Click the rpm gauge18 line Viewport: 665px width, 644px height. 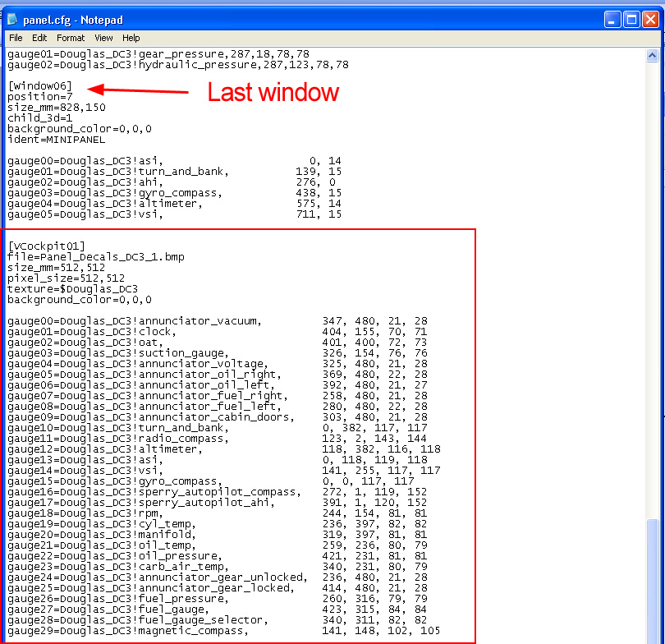click(217, 513)
